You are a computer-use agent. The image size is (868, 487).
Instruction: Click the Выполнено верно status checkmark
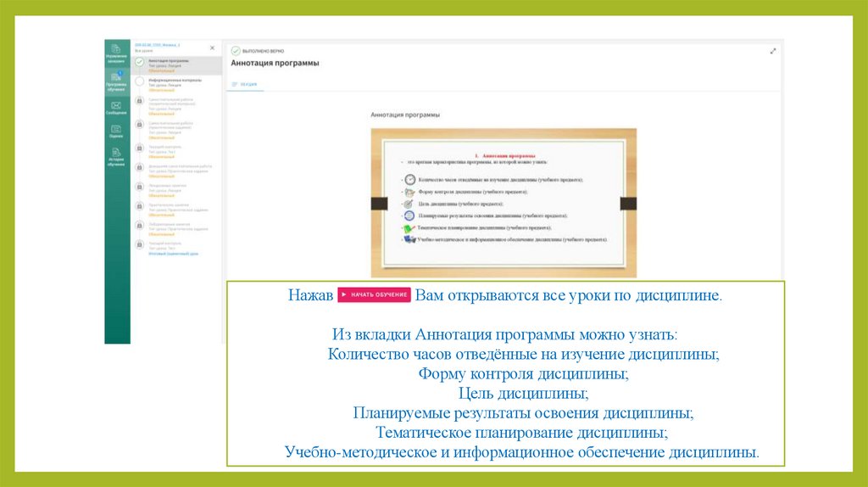236,51
